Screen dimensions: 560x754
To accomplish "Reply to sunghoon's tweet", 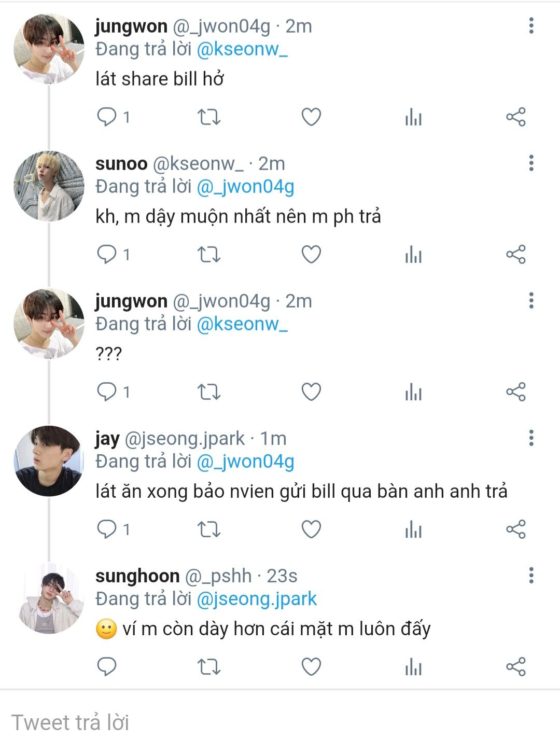I will point(107,667).
